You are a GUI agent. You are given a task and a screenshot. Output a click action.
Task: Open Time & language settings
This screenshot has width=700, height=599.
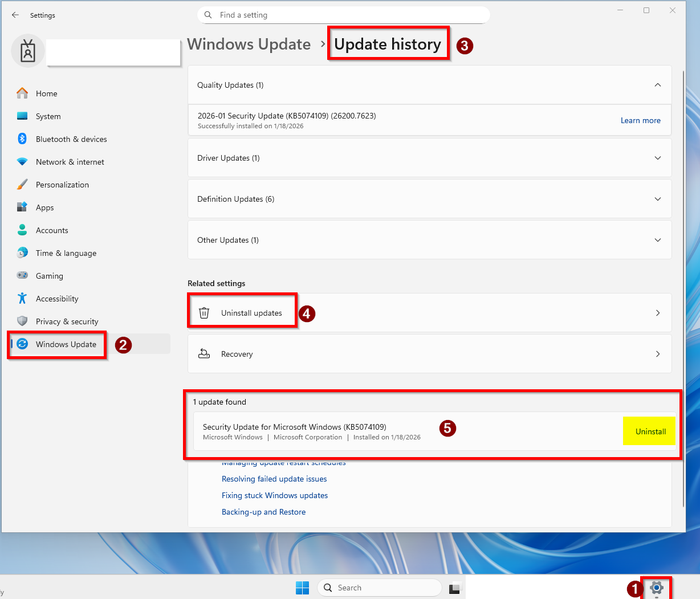point(89,253)
